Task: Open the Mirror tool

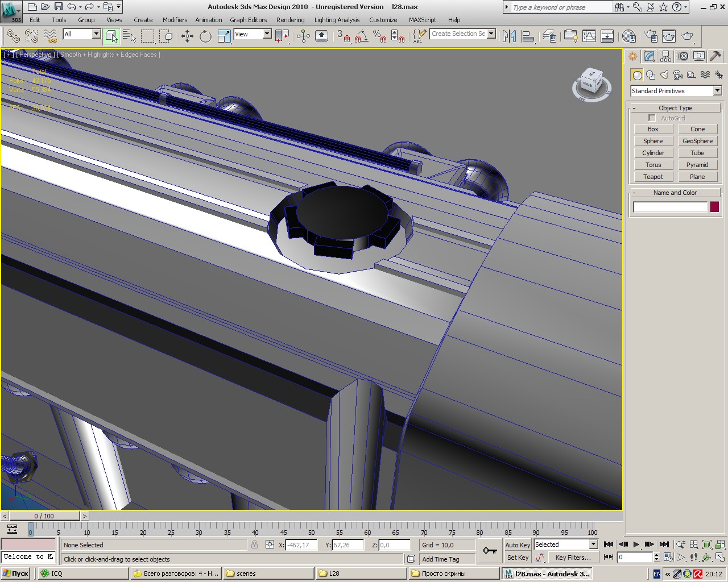Action: pos(510,36)
